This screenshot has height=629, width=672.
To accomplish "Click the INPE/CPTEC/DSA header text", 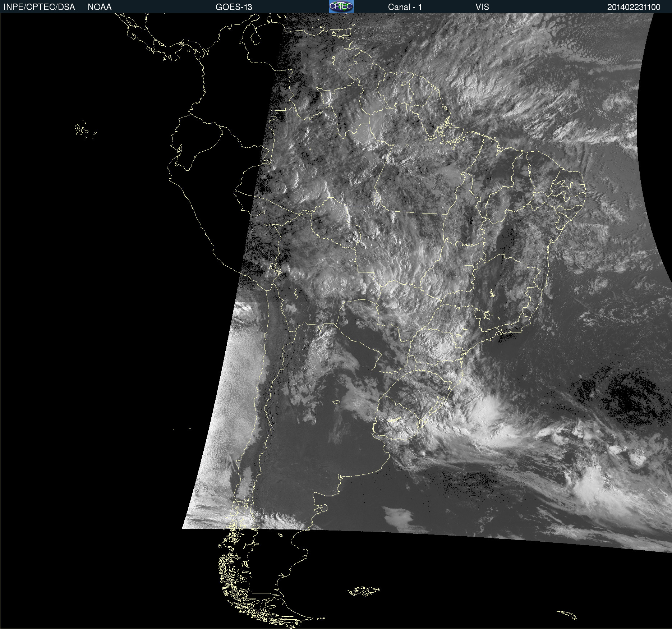I will point(39,7).
